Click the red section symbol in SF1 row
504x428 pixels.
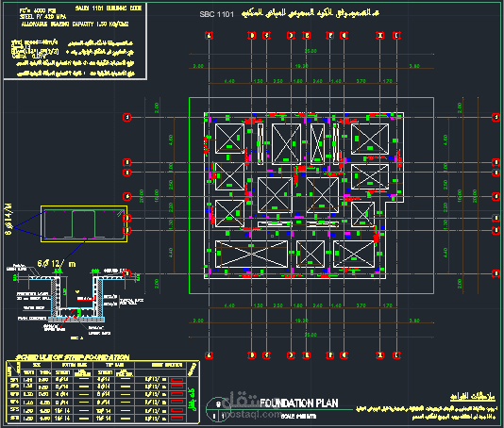pos(176,380)
